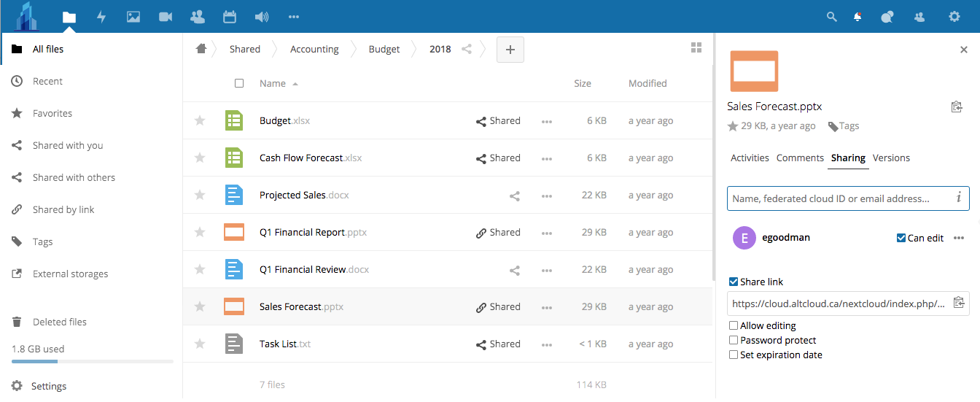Switch to grid view icon
The width and height of the screenshot is (980, 402).
pos(696,48)
